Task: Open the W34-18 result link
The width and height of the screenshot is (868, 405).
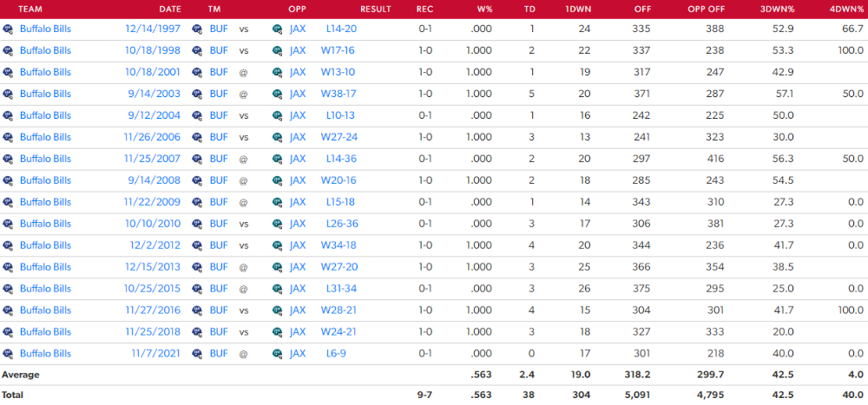Action: [339, 245]
